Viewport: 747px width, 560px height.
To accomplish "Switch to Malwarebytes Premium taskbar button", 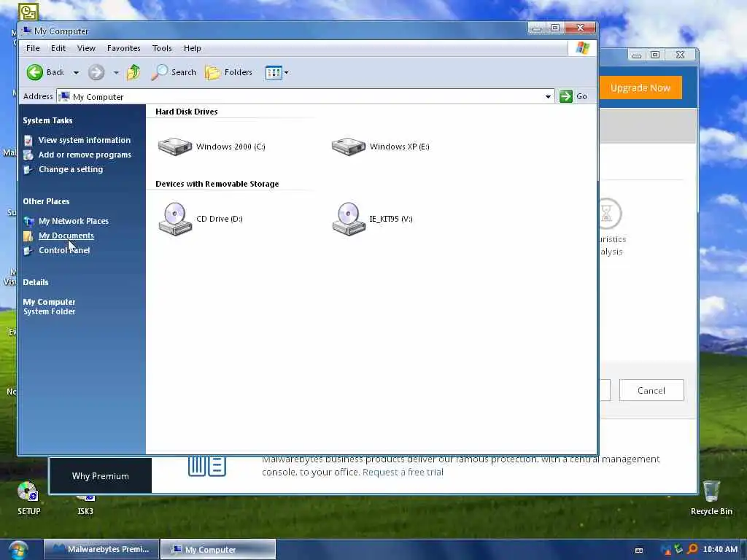I will click(101, 549).
